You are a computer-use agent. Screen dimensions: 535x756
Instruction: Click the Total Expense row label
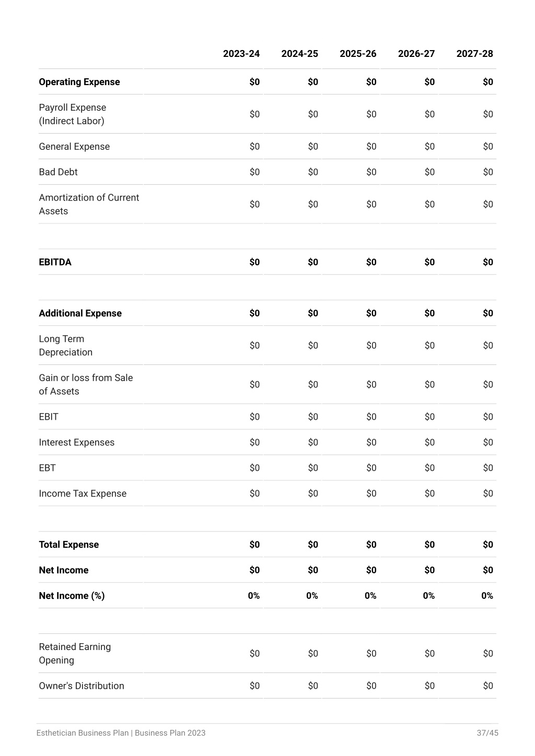tap(68, 545)
